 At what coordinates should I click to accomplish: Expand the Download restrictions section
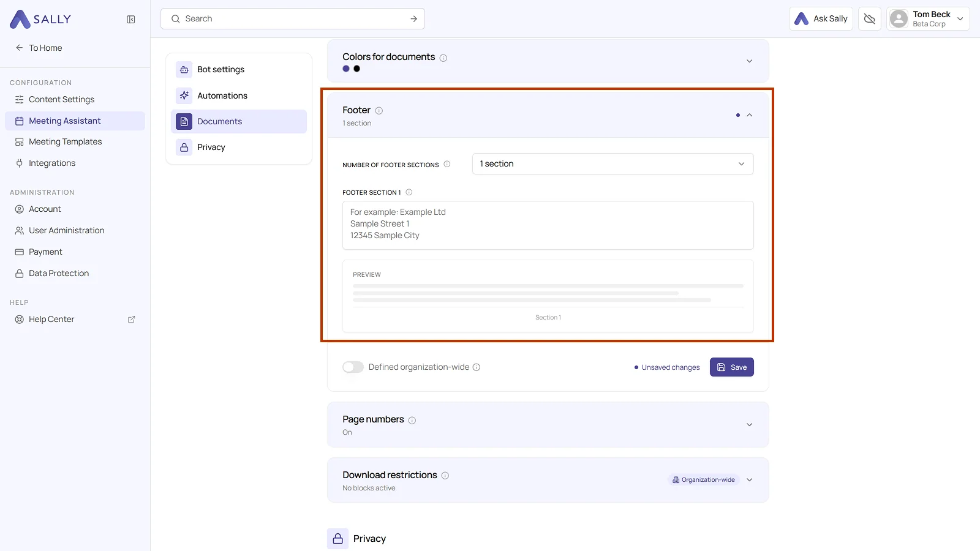(749, 480)
